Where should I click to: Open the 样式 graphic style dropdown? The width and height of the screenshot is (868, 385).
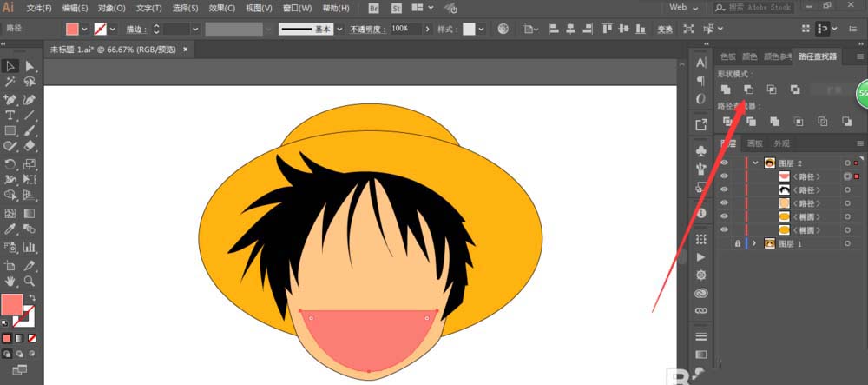[x=481, y=29]
